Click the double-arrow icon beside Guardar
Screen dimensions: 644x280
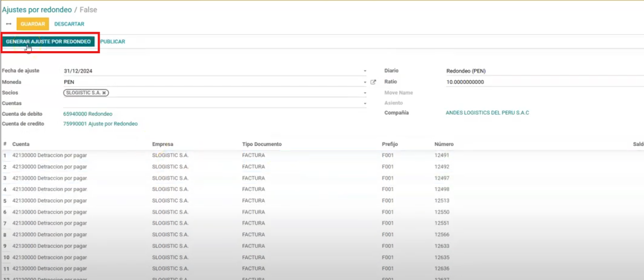8,24
